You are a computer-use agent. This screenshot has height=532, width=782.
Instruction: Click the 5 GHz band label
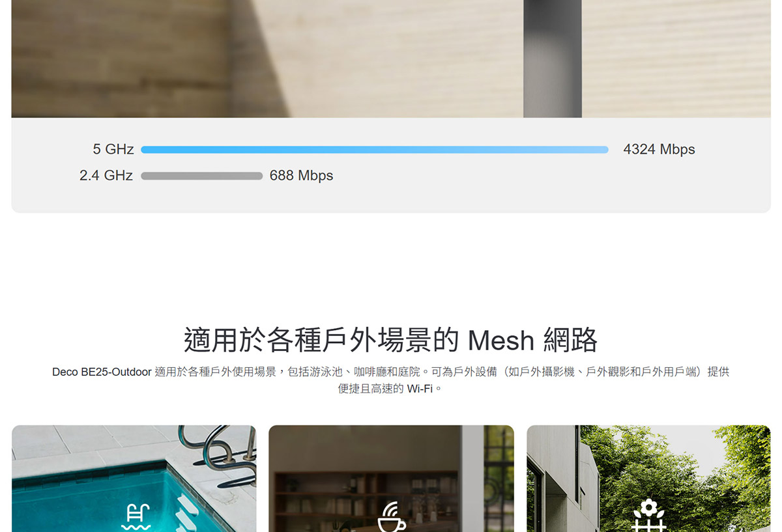113,150
